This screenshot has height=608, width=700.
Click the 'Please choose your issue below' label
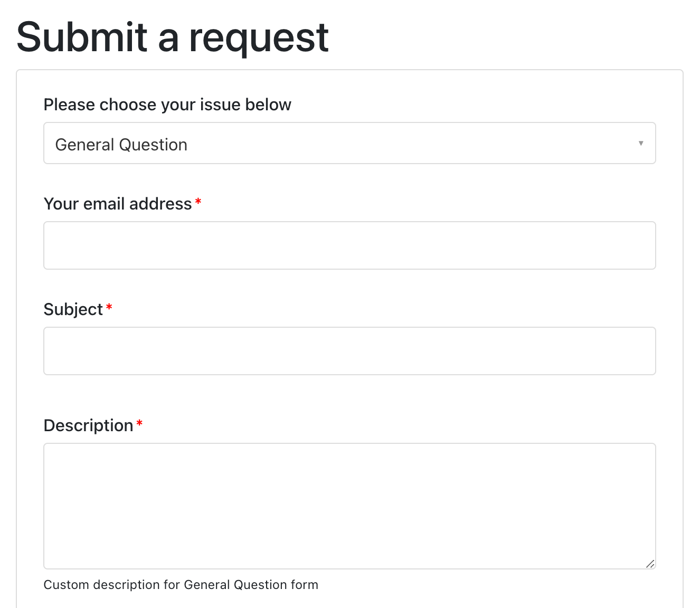[x=167, y=104]
